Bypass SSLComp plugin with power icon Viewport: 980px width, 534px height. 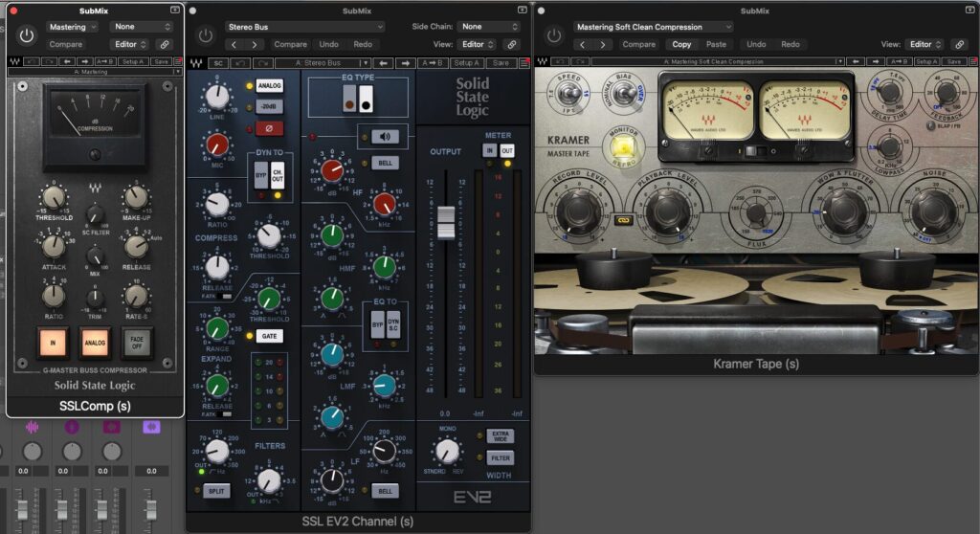point(26,35)
